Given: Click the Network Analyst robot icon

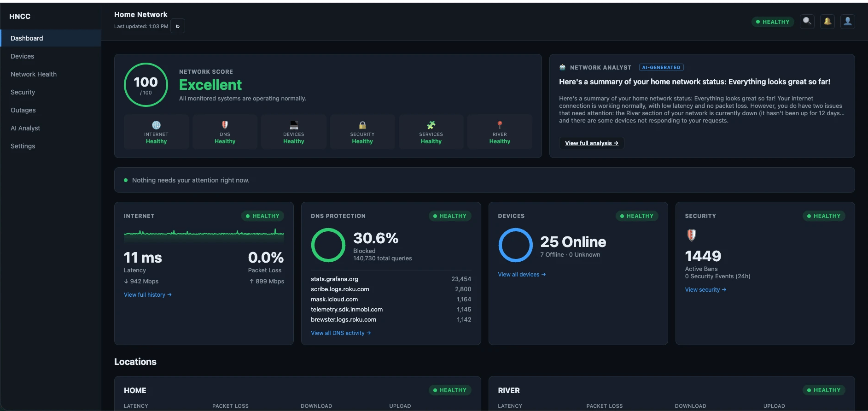Looking at the screenshot, I should (x=562, y=67).
